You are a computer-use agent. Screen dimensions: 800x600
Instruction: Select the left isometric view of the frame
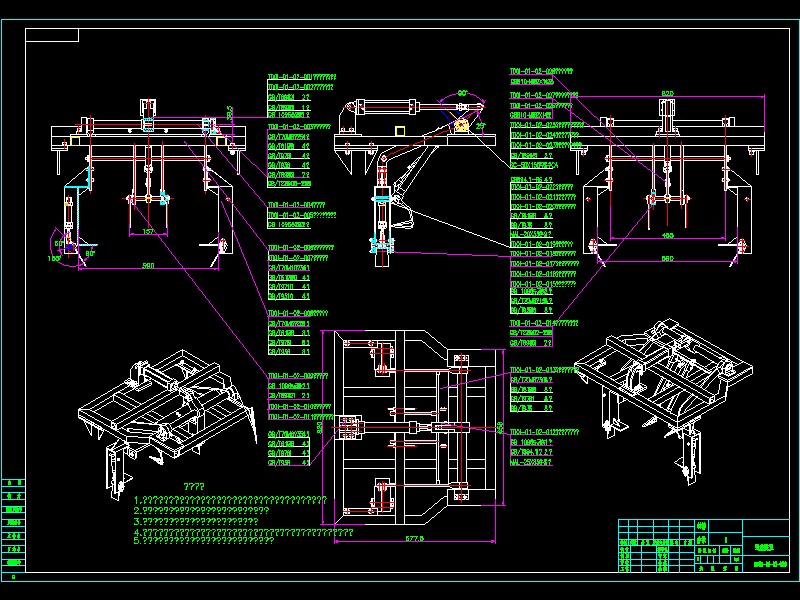[x=168, y=423]
